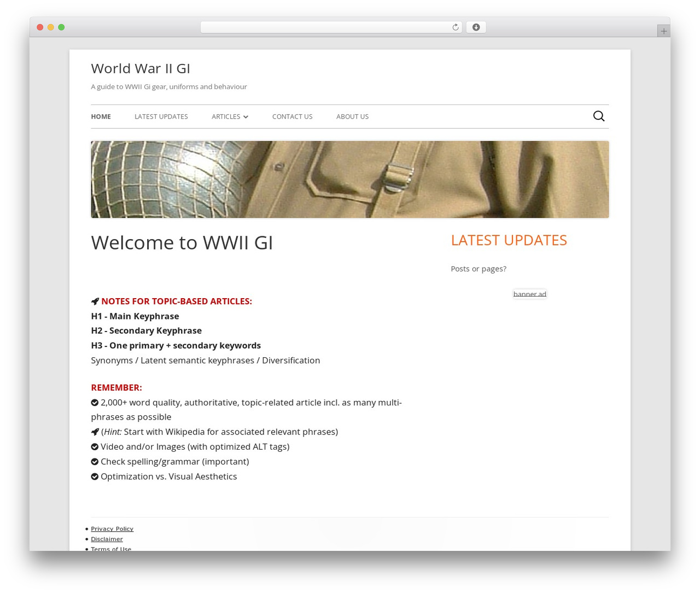
Task: Click the 'H2 - Secondary Keyphrase' line
Action: click(147, 330)
